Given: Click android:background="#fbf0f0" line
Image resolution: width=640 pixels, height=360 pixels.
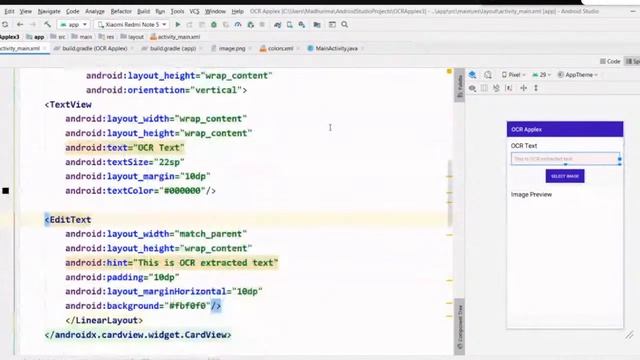Looking at the screenshot, I should coord(143,306).
